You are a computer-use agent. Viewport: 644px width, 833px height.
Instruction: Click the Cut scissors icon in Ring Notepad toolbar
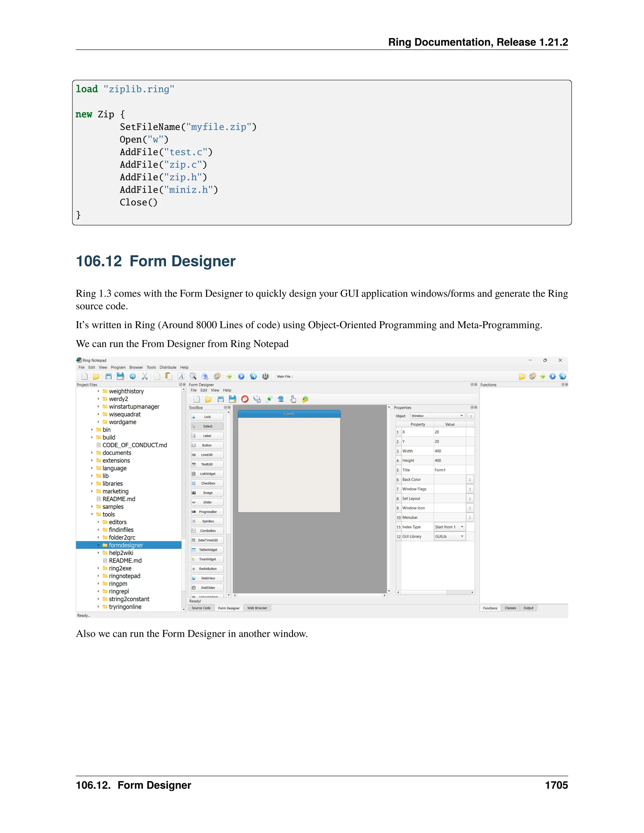[x=145, y=377]
